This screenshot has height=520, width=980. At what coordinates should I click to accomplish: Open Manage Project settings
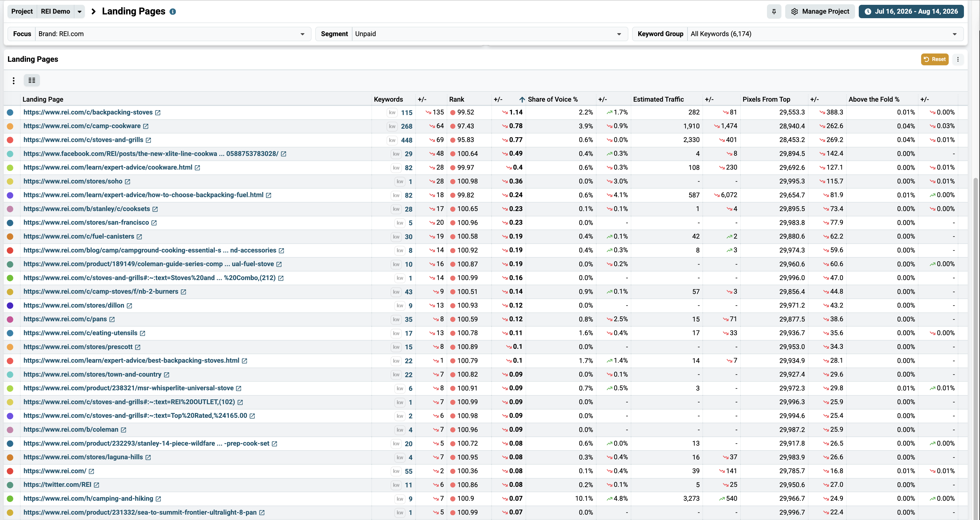(x=820, y=12)
